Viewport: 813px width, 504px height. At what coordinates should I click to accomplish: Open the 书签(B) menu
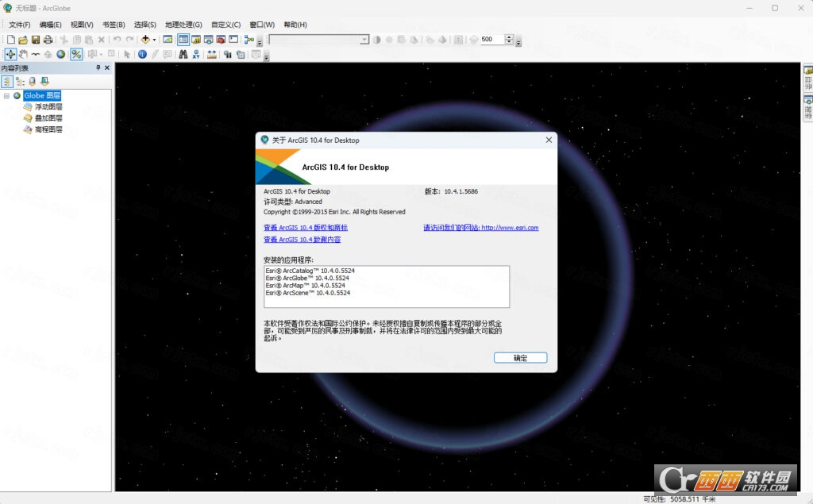pyautogui.click(x=114, y=25)
